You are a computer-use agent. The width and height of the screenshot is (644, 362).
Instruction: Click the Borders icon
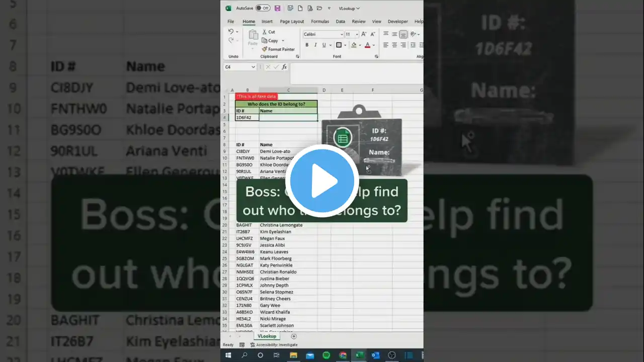(339, 45)
